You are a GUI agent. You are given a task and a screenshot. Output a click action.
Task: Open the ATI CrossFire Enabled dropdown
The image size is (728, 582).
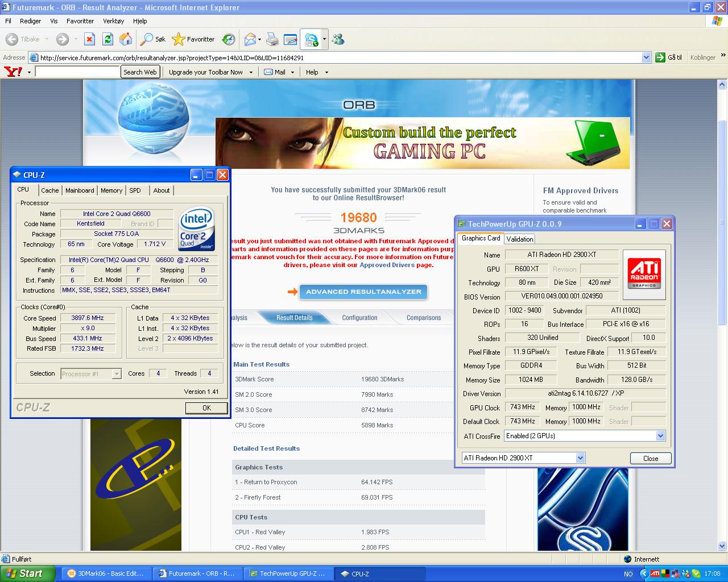(x=660, y=436)
